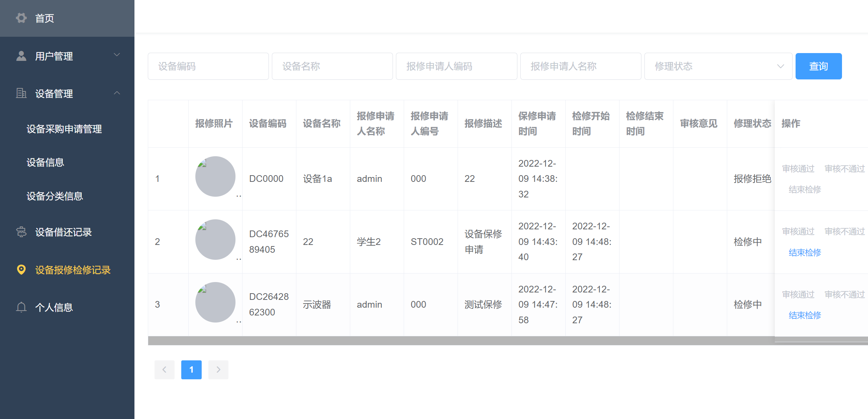Select 设备分类信息 from sidebar

55,196
